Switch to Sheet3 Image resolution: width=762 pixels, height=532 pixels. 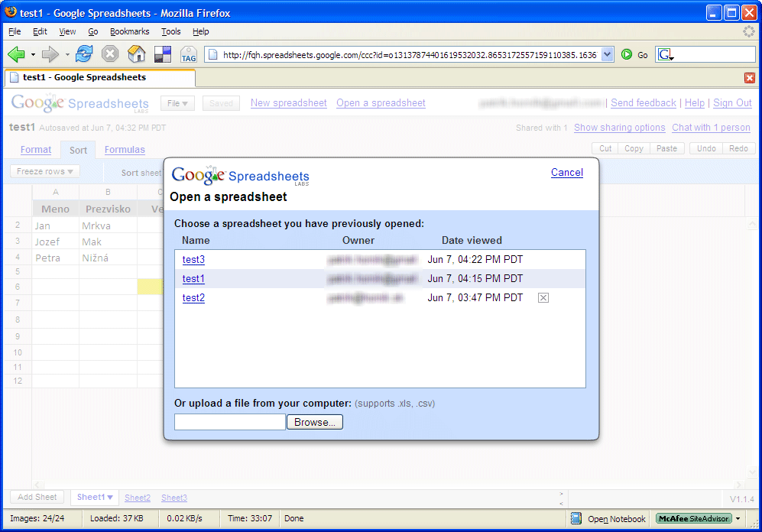tap(174, 498)
